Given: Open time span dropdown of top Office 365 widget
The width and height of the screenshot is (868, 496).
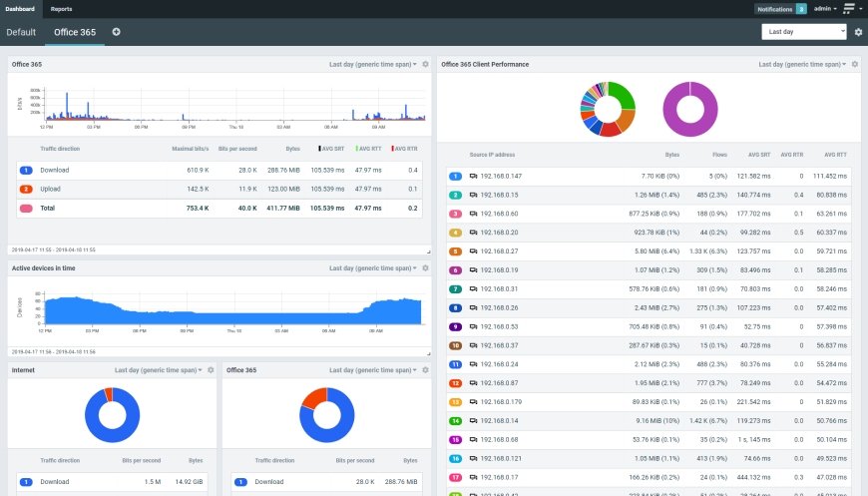Looking at the screenshot, I should click(372, 64).
